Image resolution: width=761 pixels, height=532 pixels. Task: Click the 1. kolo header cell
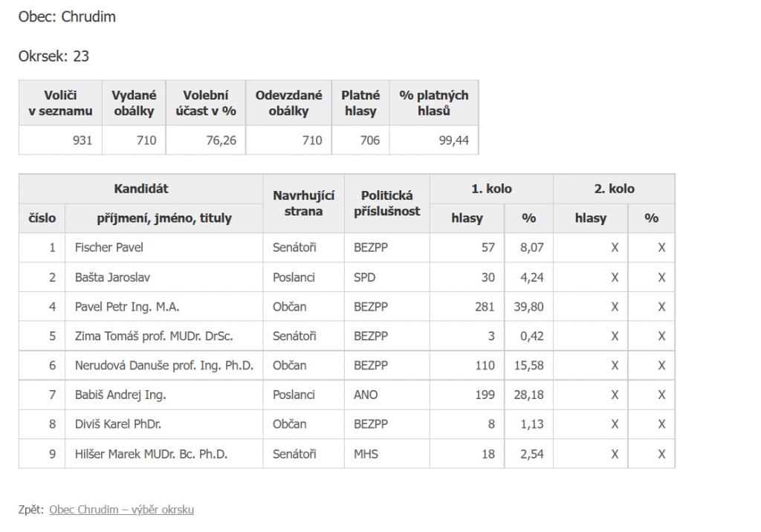(x=491, y=189)
